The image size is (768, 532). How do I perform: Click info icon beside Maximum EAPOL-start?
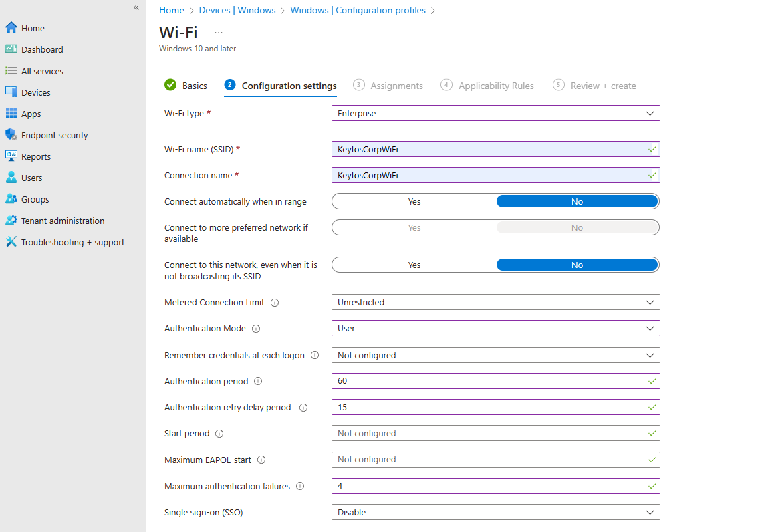(261, 460)
